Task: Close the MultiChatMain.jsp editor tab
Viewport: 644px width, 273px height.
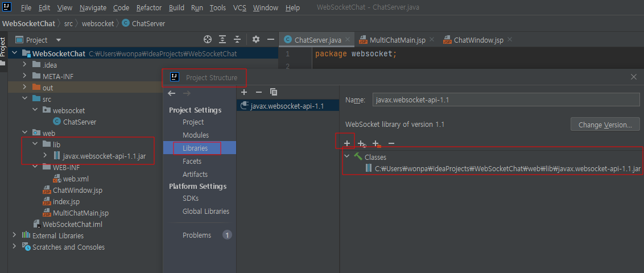Action: [x=432, y=39]
